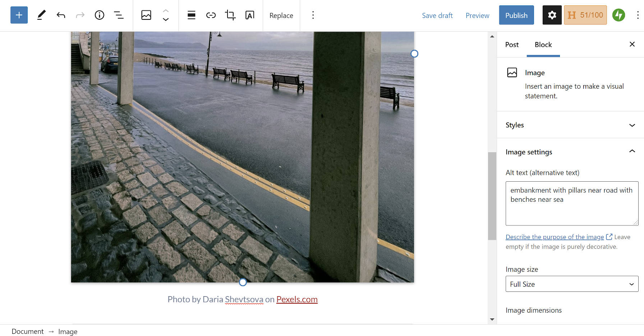This screenshot has width=644, height=336.
Task: Undo the last change
Action: [61, 15]
